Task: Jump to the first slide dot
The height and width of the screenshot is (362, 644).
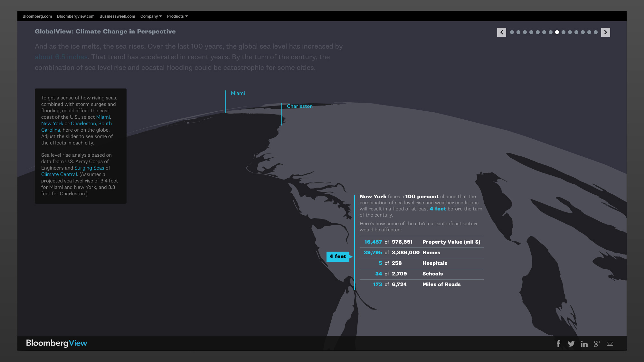Action: pyautogui.click(x=512, y=32)
